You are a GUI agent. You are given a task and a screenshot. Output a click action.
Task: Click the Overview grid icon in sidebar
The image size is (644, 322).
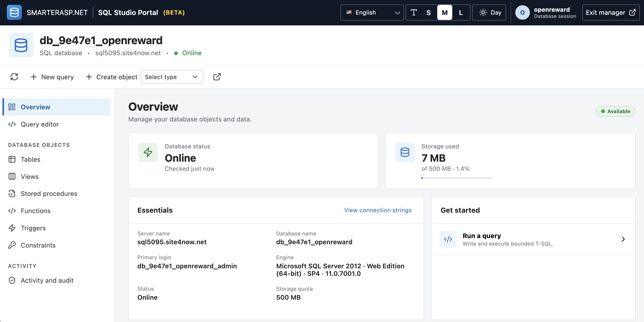point(12,107)
